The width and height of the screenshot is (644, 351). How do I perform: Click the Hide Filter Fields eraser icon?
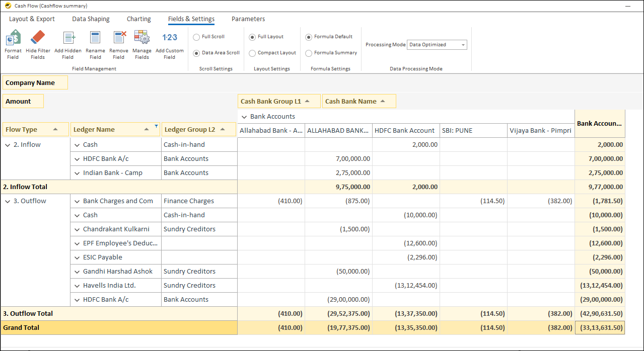click(x=38, y=38)
